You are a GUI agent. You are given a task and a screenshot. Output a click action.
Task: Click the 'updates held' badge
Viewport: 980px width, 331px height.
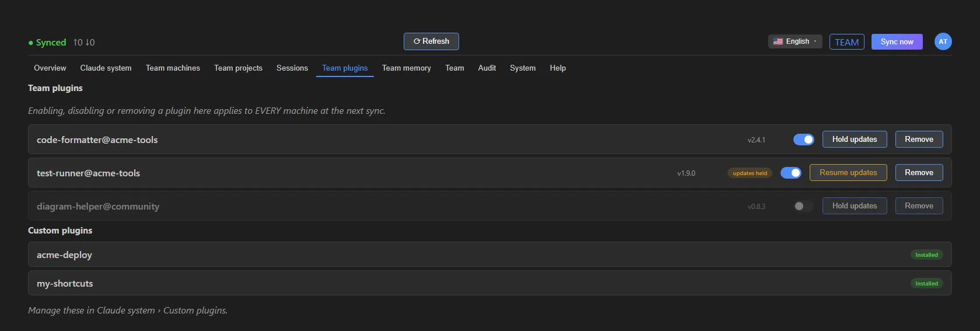[x=750, y=173]
